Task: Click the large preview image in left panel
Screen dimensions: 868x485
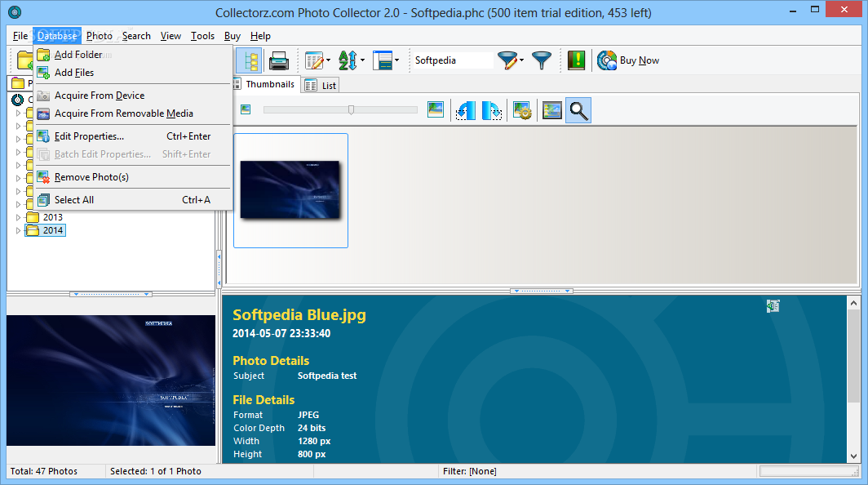Action: [x=111, y=380]
